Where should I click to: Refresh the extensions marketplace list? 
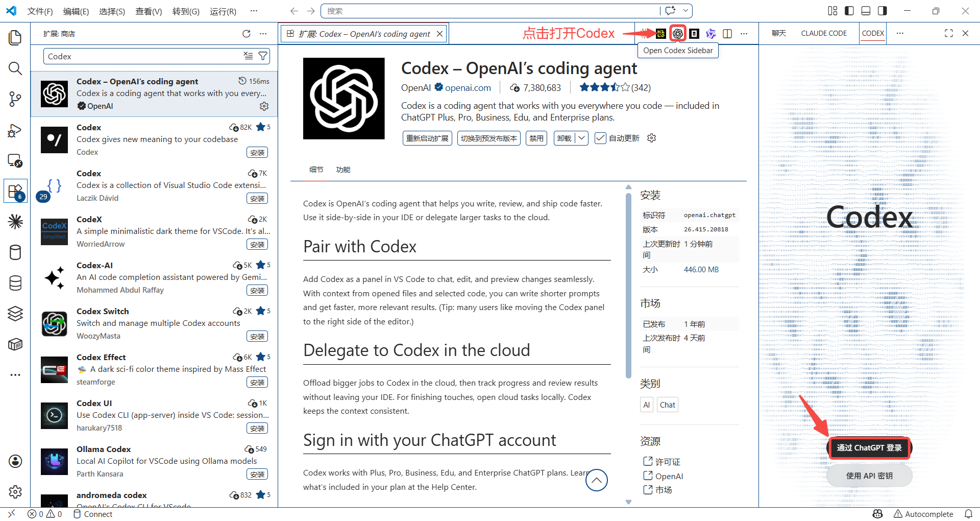(x=247, y=34)
